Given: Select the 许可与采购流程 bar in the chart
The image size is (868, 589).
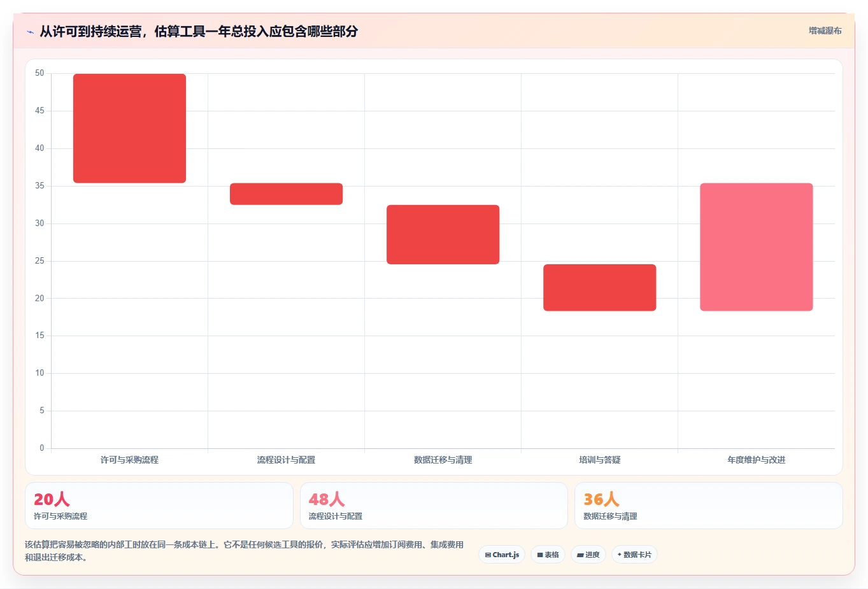Looking at the screenshot, I should [129, 129].
